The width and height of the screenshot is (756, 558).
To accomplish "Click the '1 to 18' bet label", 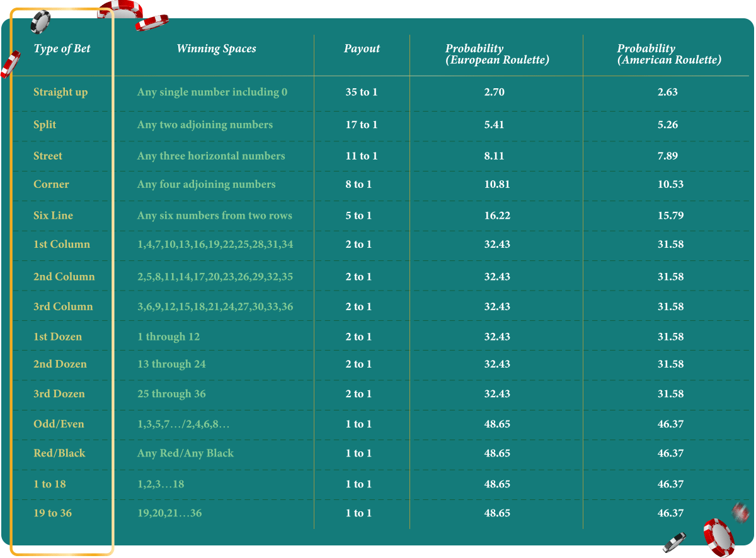I will (x=50, y=484).
